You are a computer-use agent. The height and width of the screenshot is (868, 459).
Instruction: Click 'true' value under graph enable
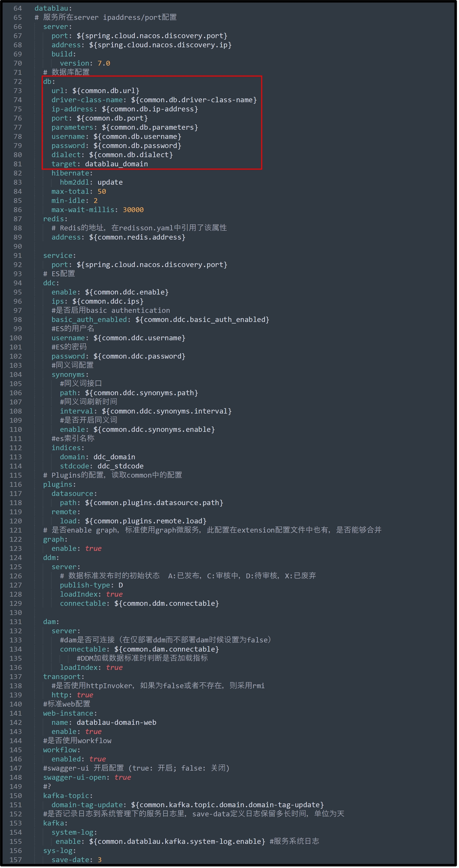(93, 549)
